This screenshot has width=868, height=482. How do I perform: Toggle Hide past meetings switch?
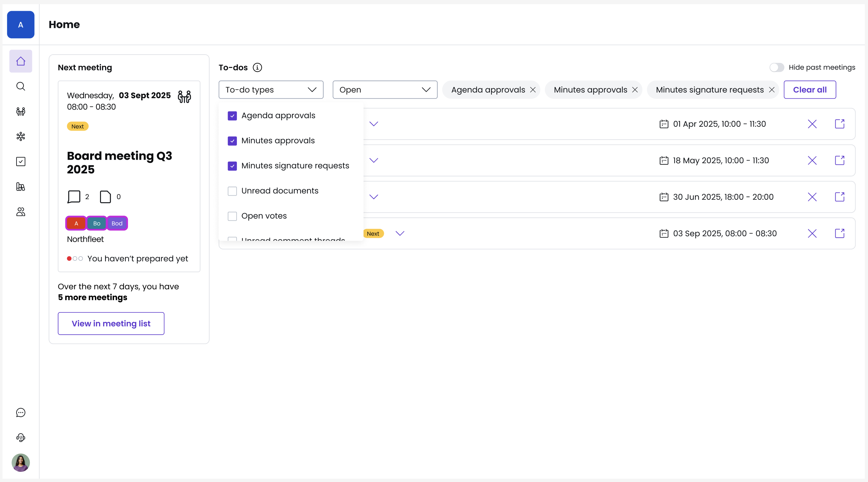[777, 67]
